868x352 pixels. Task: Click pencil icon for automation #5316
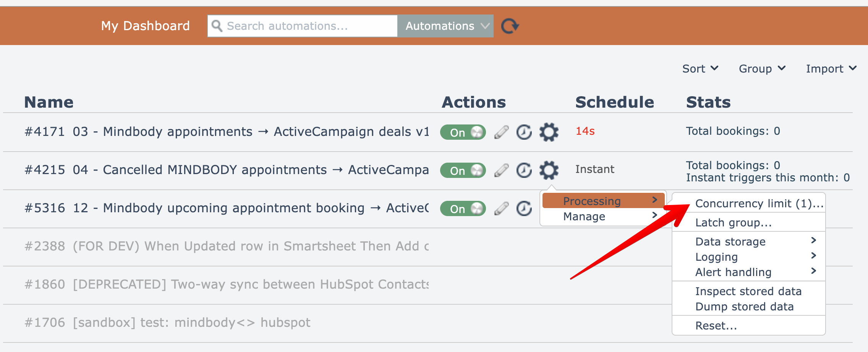(x=501, y=208)
